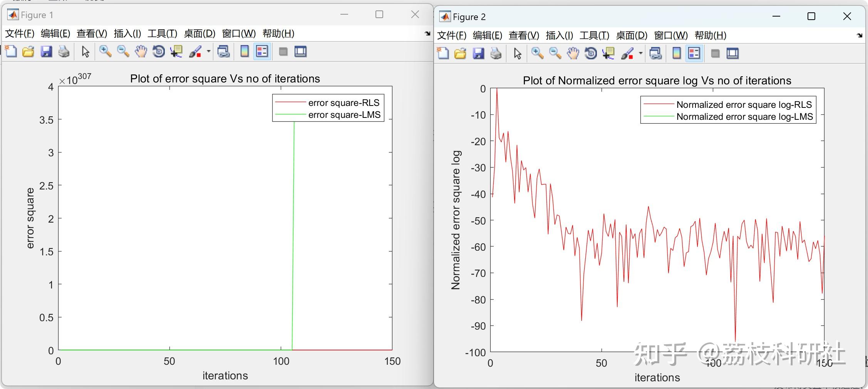Toggle Pan hand tool in Figure 1
The width and height of the screenshot is (868, 389).
click(141, 51)
